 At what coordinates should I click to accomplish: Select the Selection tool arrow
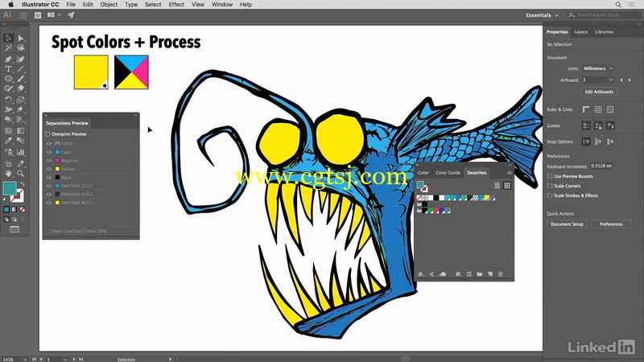pos(8,38)
